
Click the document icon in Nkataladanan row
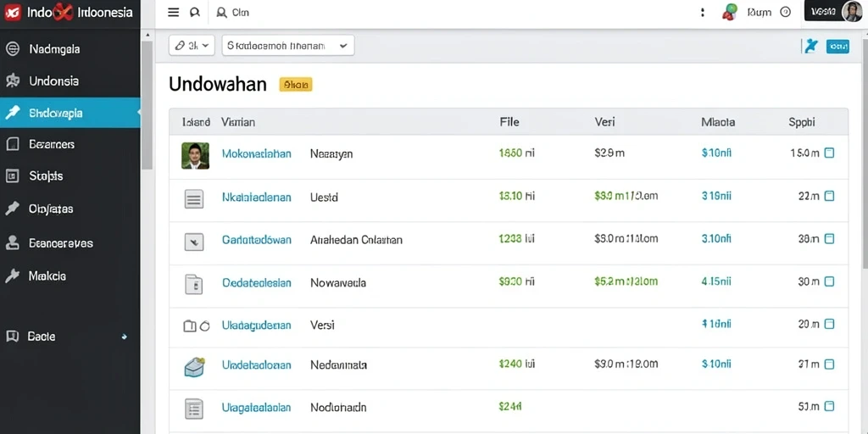coord(194,198)
